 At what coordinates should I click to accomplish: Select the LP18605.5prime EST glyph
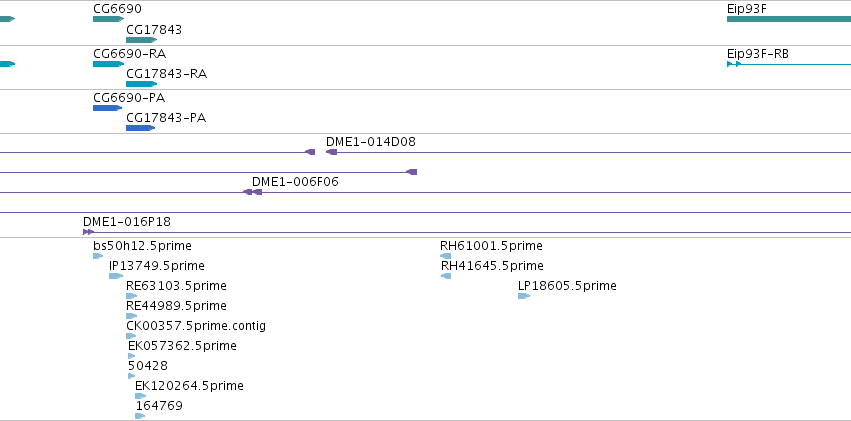(524, 296)
